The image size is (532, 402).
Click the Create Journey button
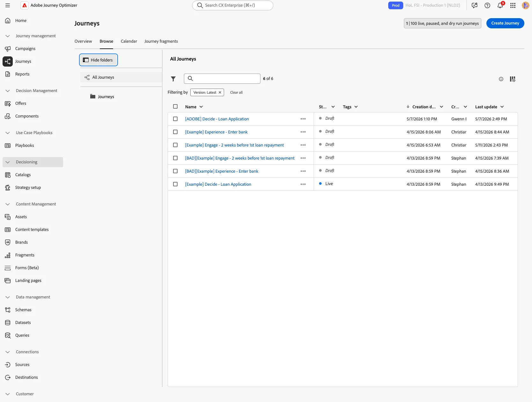coord(505,23)
